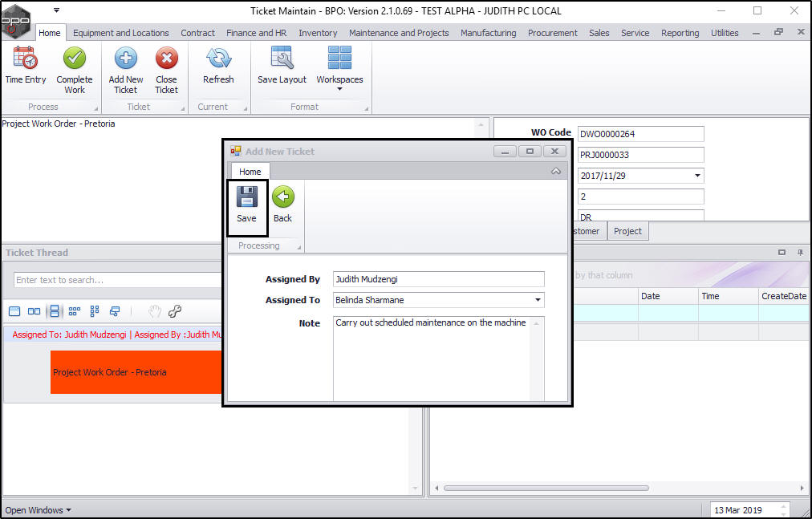This screenshot has width=812, height=519.
Task: Click the Time column header
Action: tap(728, 296)
